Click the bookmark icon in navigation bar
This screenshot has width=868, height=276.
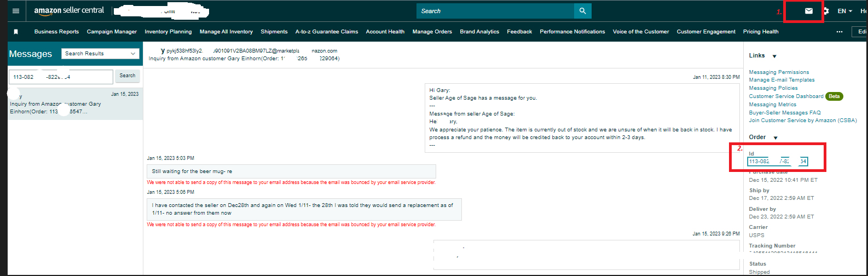[16, 32]
